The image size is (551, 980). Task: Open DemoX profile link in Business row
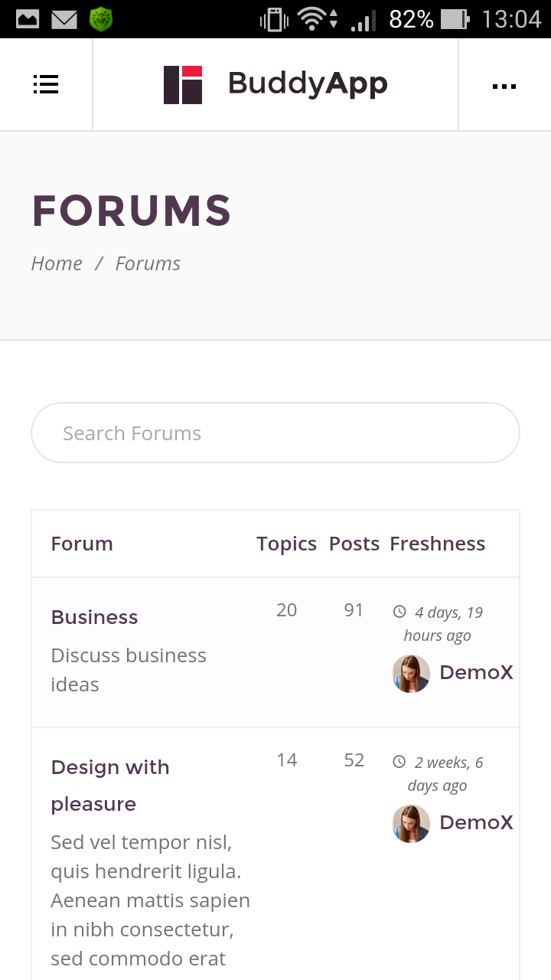476,673
